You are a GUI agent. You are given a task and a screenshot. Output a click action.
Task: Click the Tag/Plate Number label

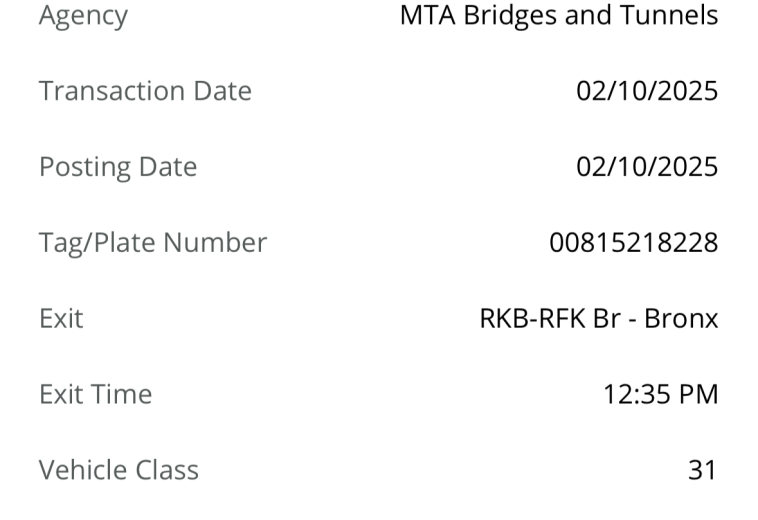coord(153,243)
